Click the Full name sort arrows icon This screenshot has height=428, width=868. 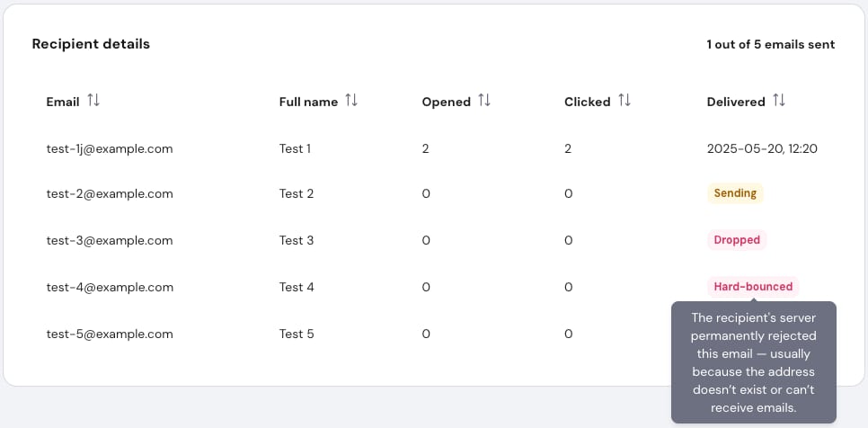point(351,102)
